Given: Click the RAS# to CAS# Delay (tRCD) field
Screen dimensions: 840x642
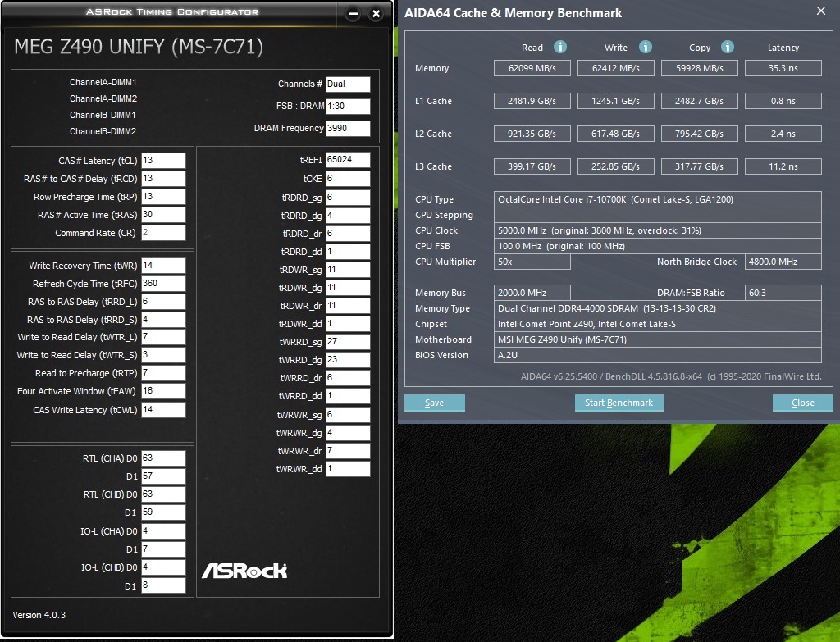Looking at the screenshot, I should click(x=163, y=178).
